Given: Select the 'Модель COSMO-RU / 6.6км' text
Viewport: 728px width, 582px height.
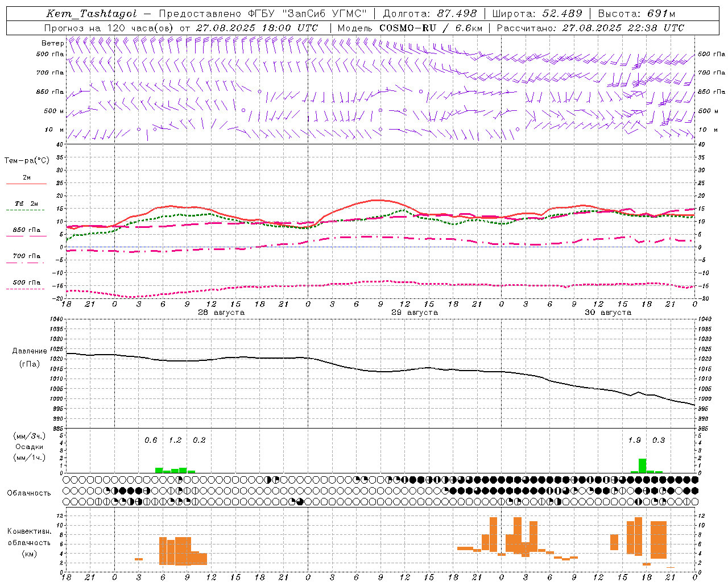Looking at the screenshot, I should point(410,28).
